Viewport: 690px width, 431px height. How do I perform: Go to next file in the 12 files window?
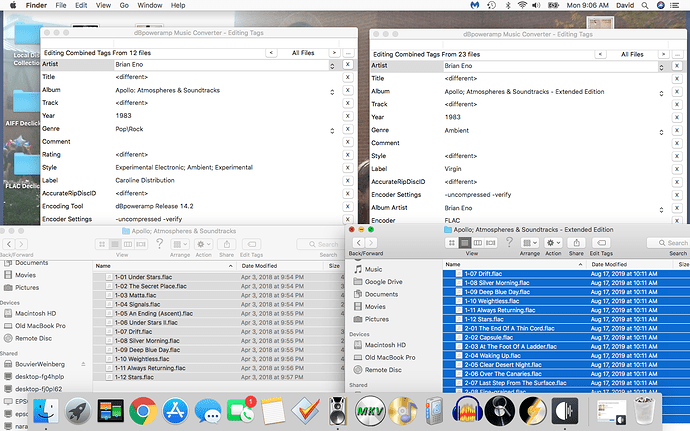click(x=334, y=53)
